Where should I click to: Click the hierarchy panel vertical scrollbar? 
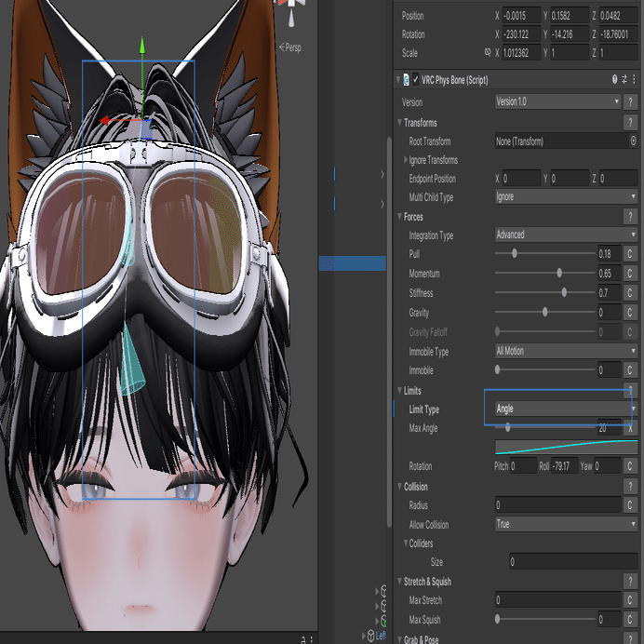point(389,332)
